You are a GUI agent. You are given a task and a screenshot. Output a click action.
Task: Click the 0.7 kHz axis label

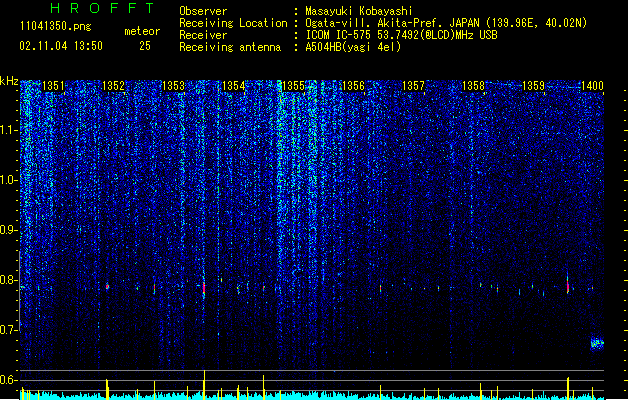(x=8, y=330)
